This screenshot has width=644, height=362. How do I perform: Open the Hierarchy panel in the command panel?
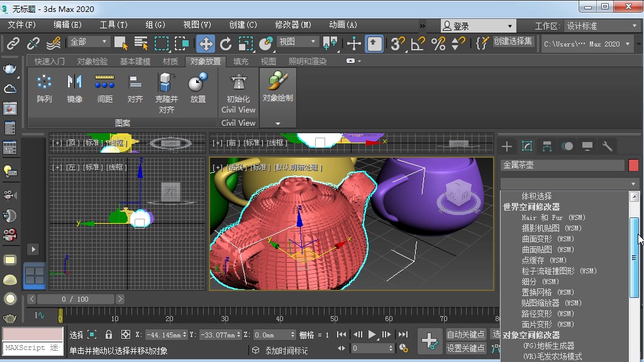[x=548, y=146]
